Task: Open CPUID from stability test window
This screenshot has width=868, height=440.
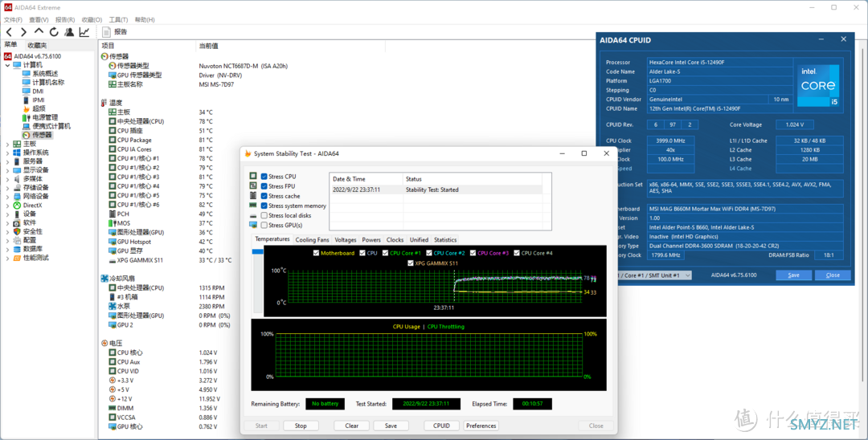Action: coord(441,426)
